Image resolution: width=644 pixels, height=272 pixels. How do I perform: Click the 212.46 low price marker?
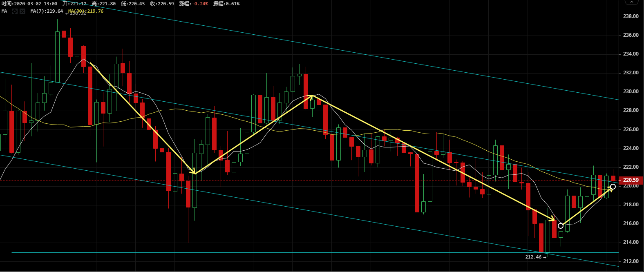[535, 257]
